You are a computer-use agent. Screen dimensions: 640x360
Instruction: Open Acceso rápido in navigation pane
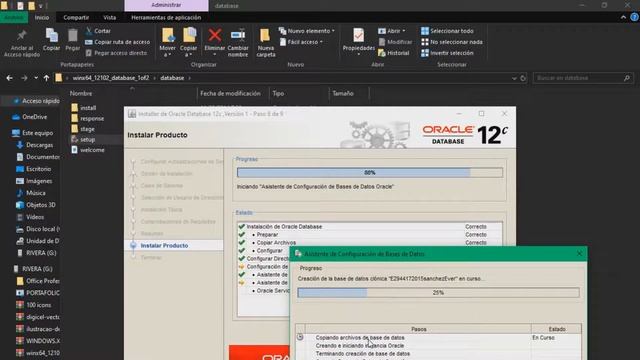[36, 101]
